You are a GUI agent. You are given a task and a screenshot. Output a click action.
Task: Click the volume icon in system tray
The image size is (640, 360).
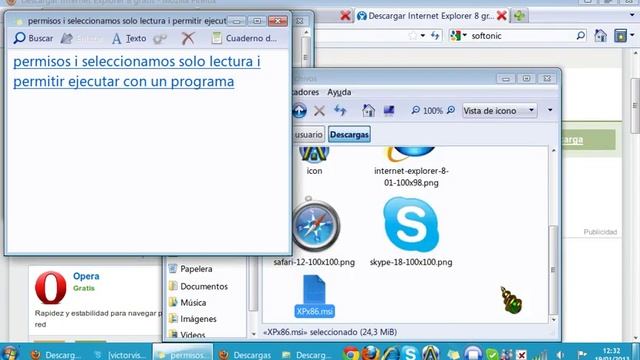(560, 355)
